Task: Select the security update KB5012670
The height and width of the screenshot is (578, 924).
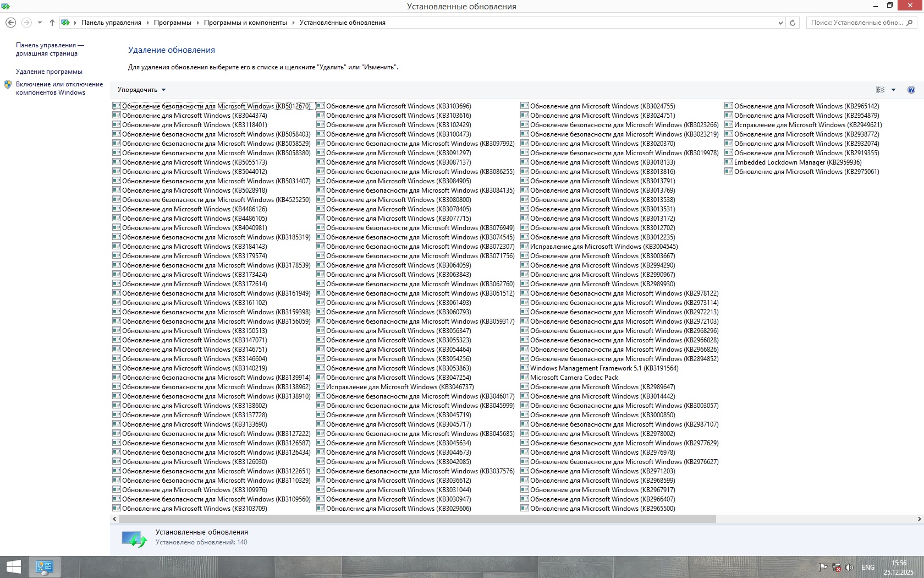Action: pyautogui.click(x=216, y=106)
